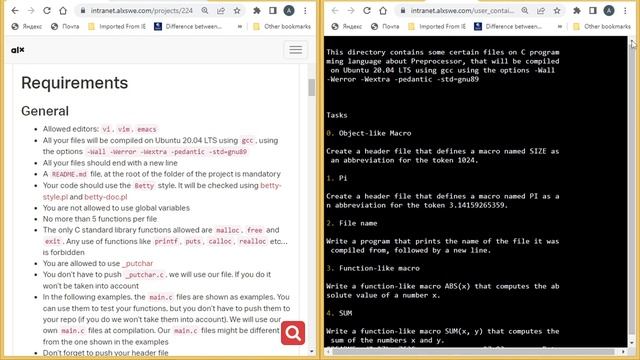Click terminal line '1. Pi'
Viewport: 640px width, 360px height.
(337, 178)
